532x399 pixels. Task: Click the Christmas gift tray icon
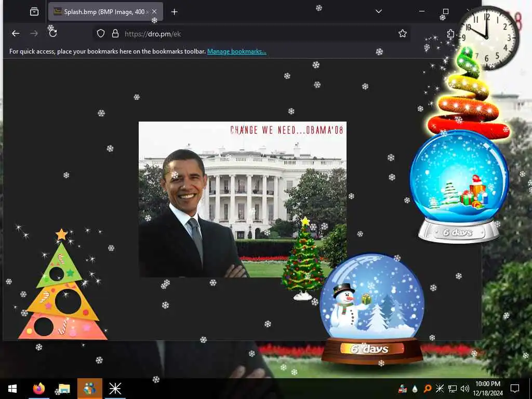403,389
